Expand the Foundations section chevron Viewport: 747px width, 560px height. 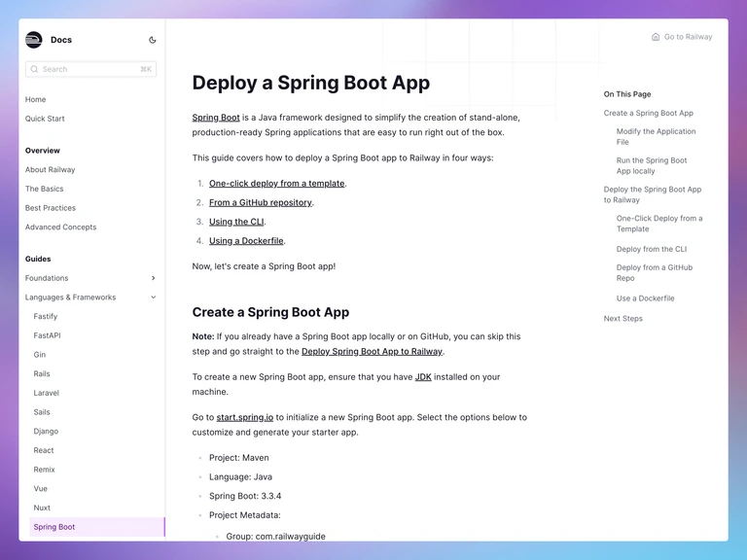coord(154,278)
